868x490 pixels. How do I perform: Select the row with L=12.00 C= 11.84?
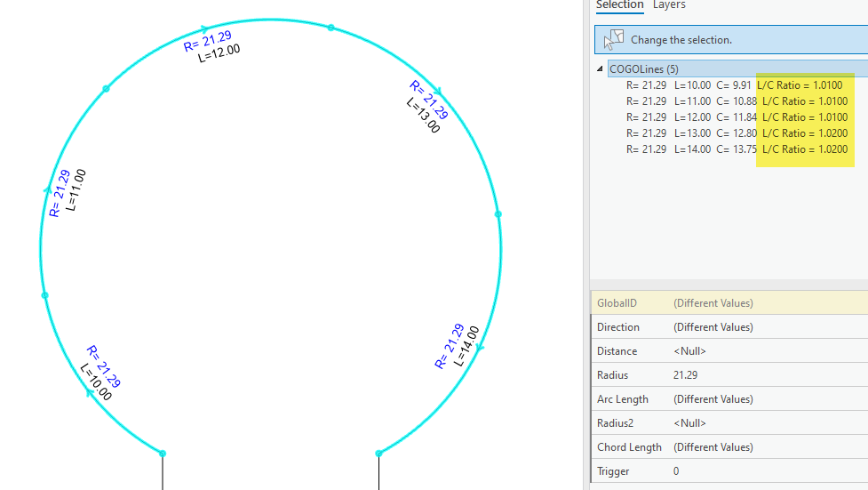tap(737, 117)
